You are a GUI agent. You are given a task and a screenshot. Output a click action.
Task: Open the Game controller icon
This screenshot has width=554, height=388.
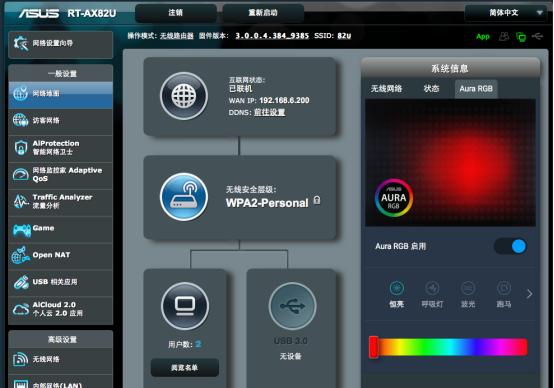(x=22, y=230)
